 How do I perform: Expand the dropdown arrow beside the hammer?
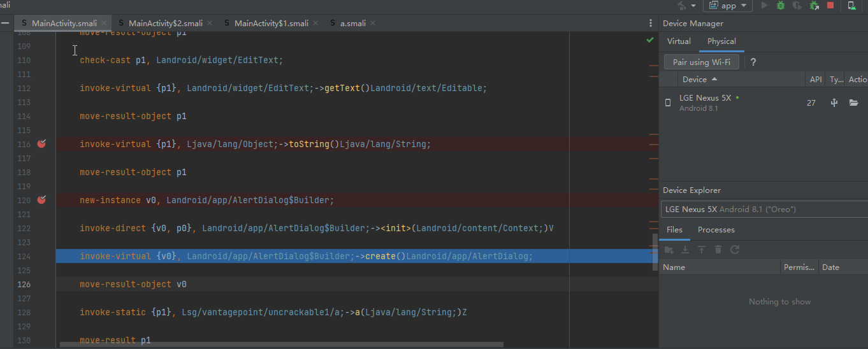tap(693, 6)
